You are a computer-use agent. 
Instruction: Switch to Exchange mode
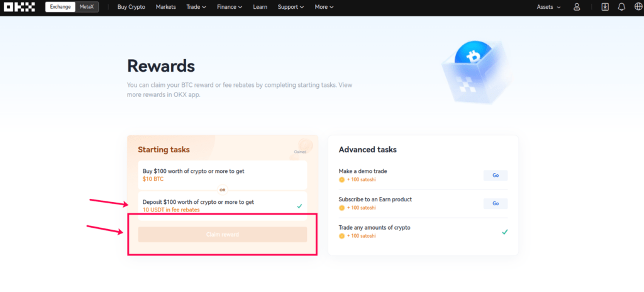(60, 7)
